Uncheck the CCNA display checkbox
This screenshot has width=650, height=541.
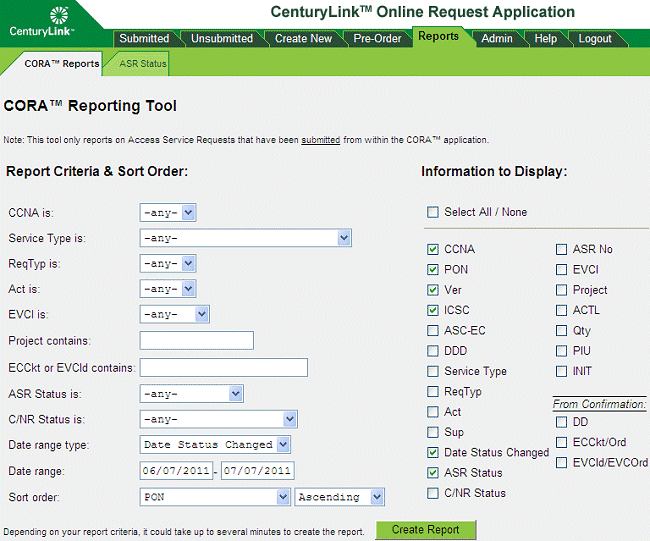pos(433,249)
